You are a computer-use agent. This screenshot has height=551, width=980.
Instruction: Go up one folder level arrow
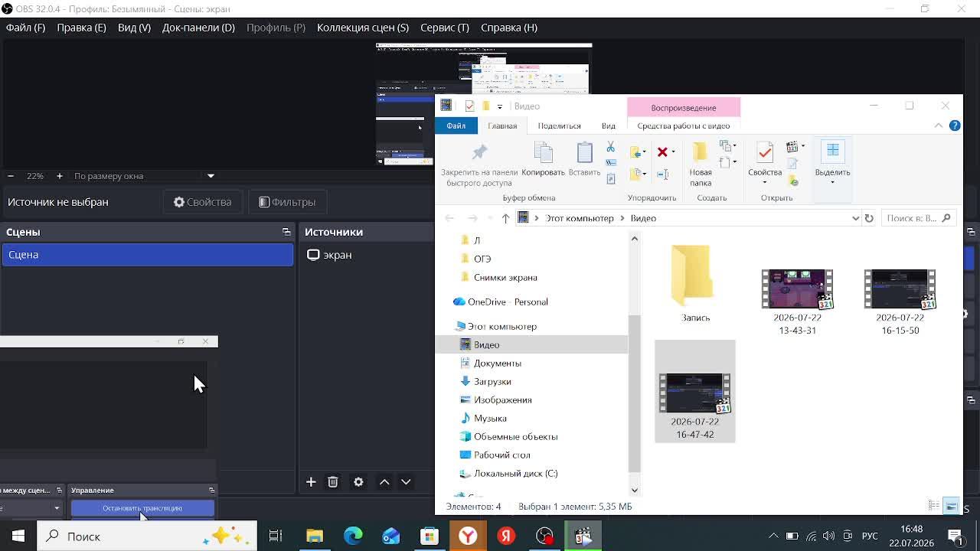pyautogui.click(x=505, y=218)
